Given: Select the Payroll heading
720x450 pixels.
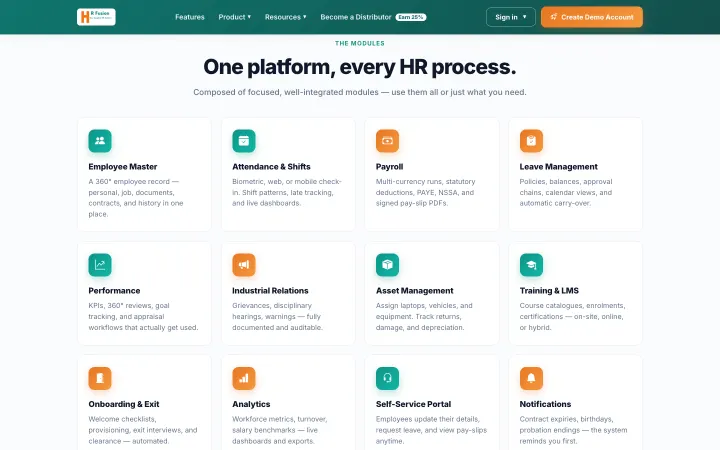Looking at the screenshot, I should pos(389,167).
